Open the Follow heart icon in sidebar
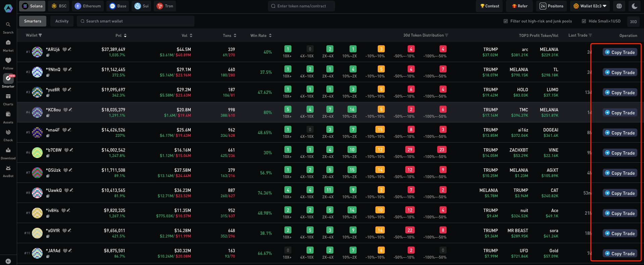 pyautogui.click(x=8, y=60)
